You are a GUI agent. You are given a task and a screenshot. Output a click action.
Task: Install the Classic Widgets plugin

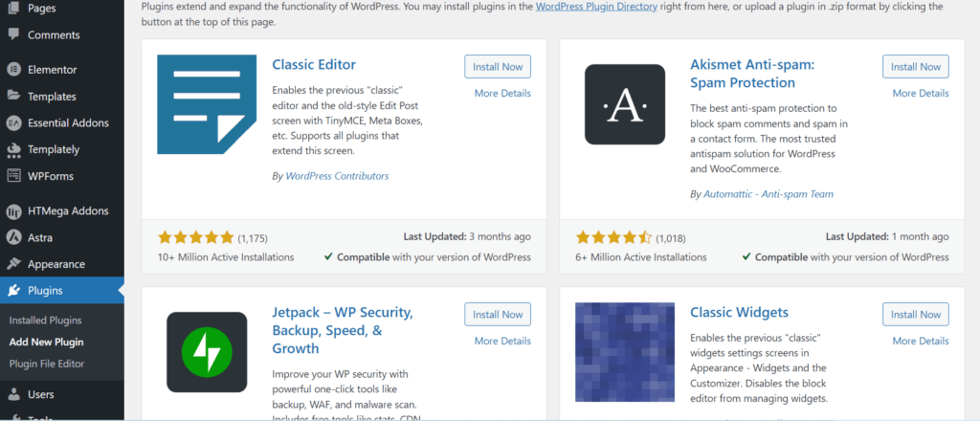(x=916, y=315)
